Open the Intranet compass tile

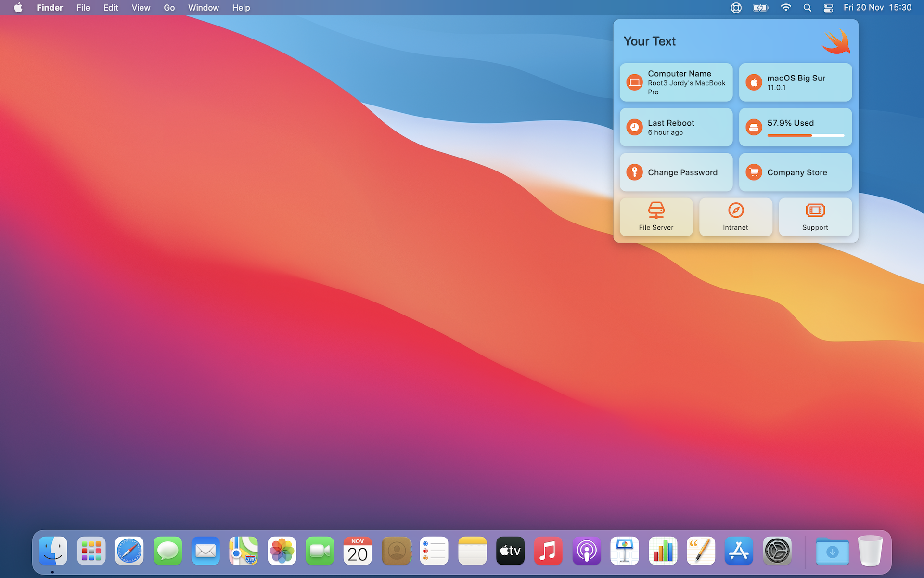[x=735, y=217]
